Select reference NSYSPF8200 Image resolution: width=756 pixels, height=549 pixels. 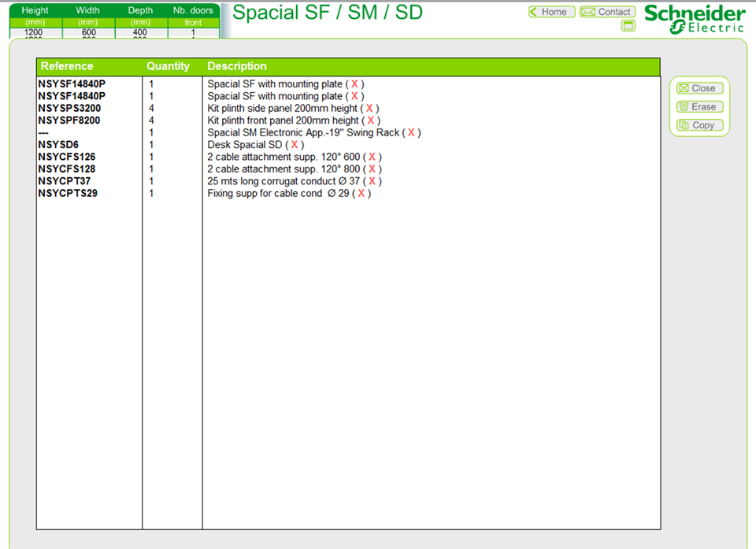pos(69,121)
